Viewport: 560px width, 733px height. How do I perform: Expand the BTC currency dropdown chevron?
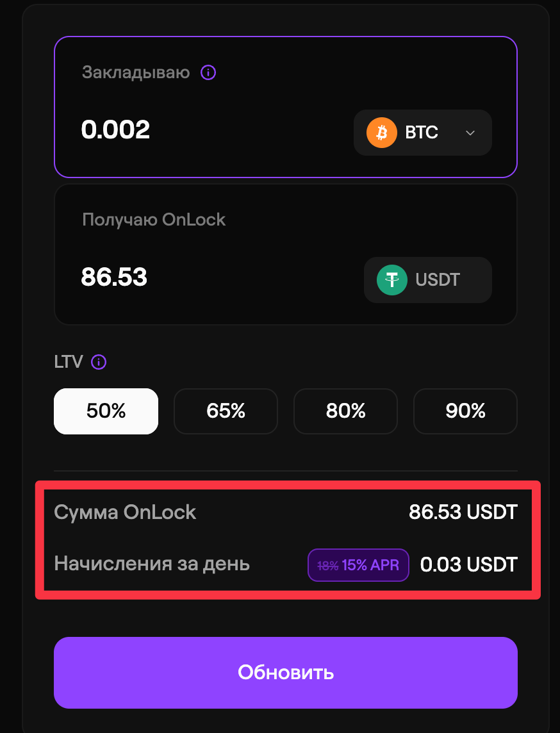click(470, 133)
